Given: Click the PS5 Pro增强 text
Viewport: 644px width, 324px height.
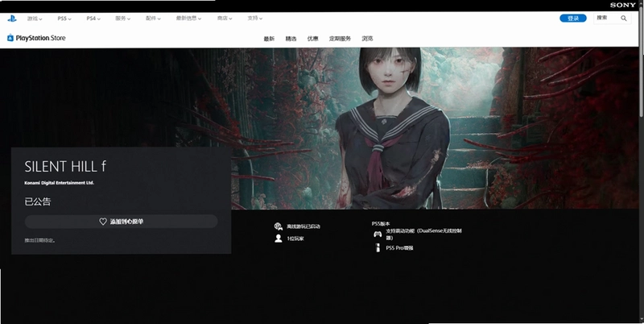Looking at the screenshot, I should tap(399, 248).
